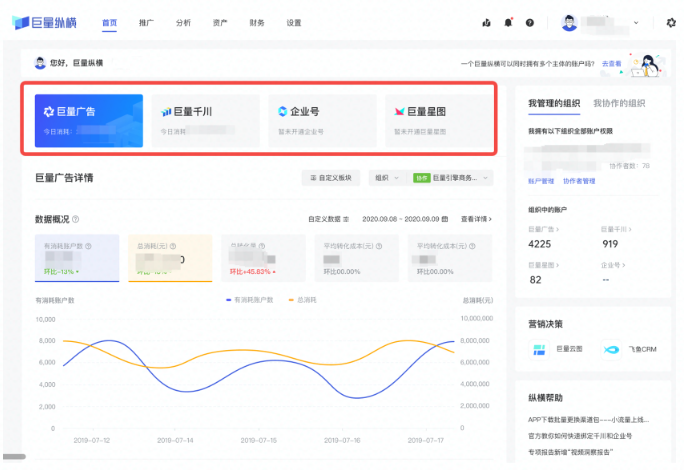Open 协作者管理 link
This screenshot has width=684, height=470.
(579, 181)
